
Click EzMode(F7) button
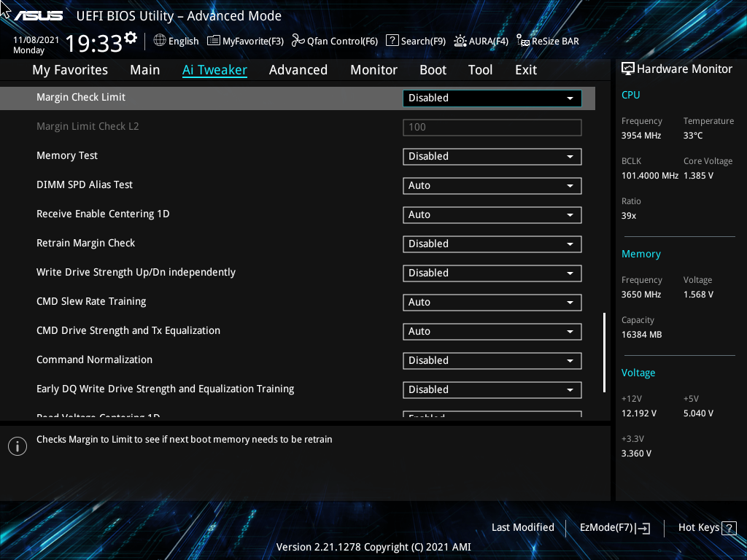point(614,528)
